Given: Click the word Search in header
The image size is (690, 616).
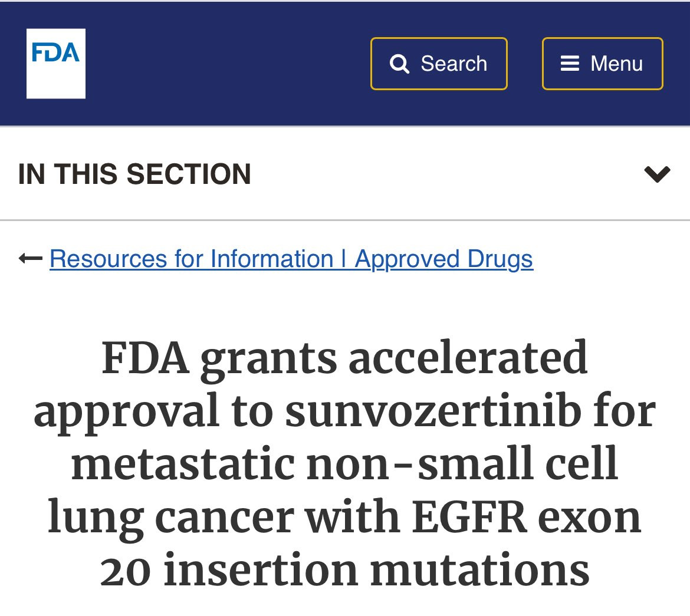Looking at the screenshot, I should point(454,64).
